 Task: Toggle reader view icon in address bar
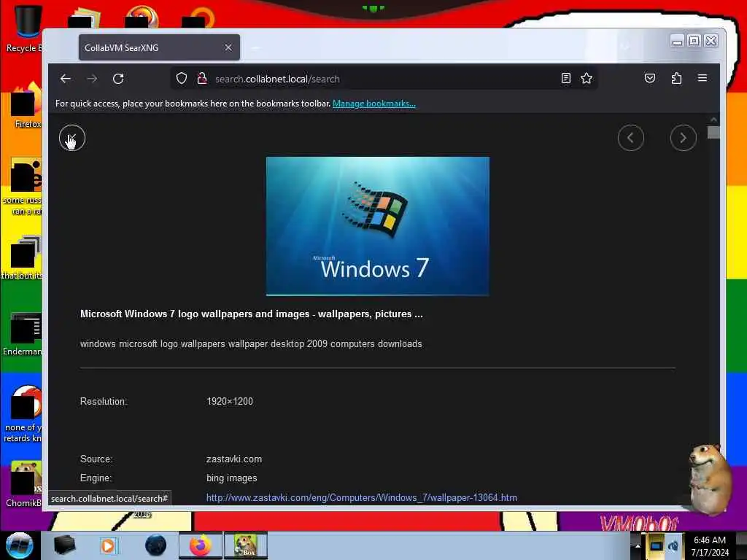point(566,79)
